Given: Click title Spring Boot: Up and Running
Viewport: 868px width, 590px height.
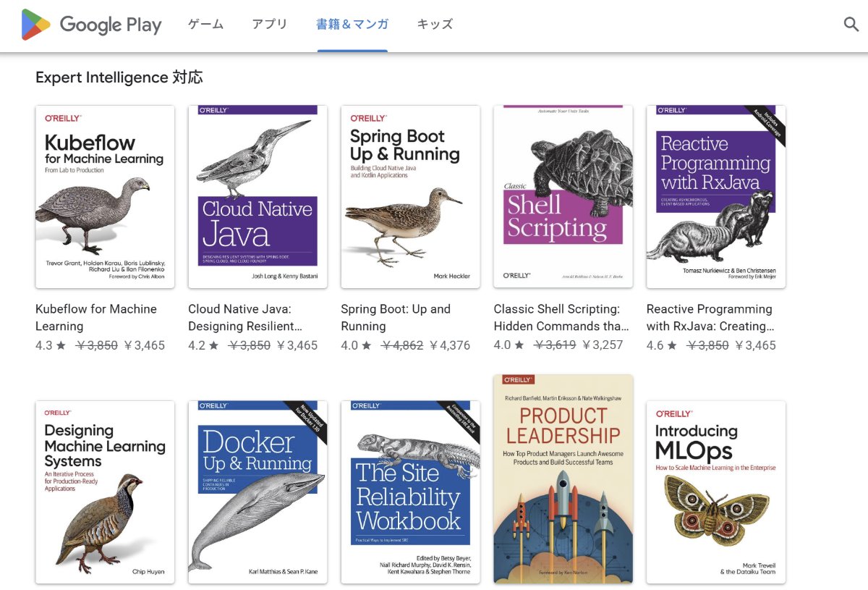Looking at the screenshot, I should (396, 318).
